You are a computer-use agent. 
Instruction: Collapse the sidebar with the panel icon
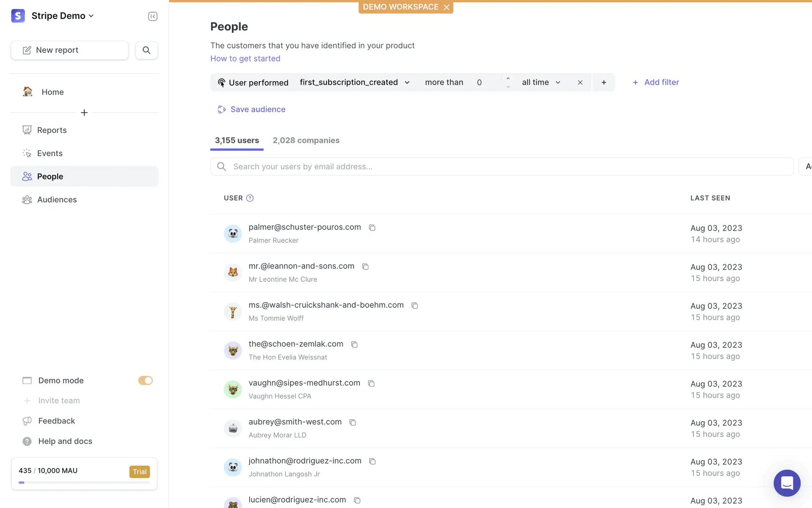click(153, 16)
